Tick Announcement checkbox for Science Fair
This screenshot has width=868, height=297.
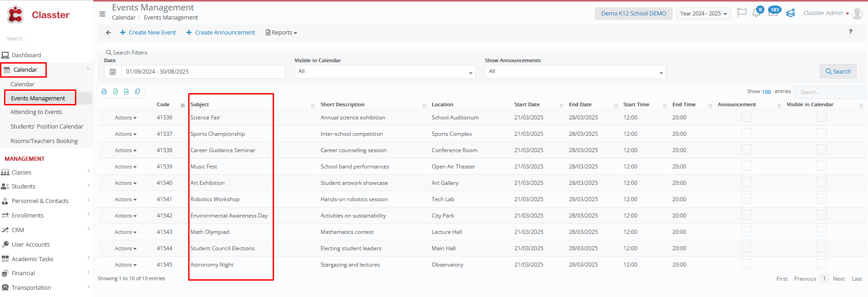pyautogui.click(x=746, y=117)
